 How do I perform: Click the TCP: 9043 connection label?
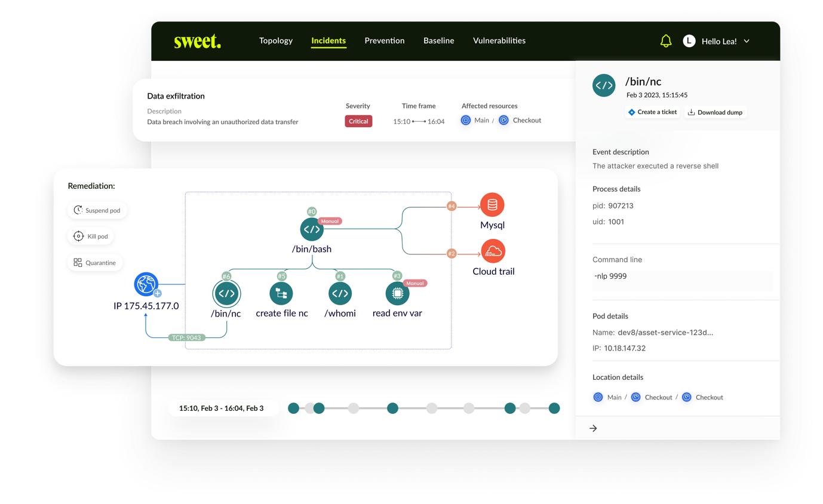click(x=186, y=337)
